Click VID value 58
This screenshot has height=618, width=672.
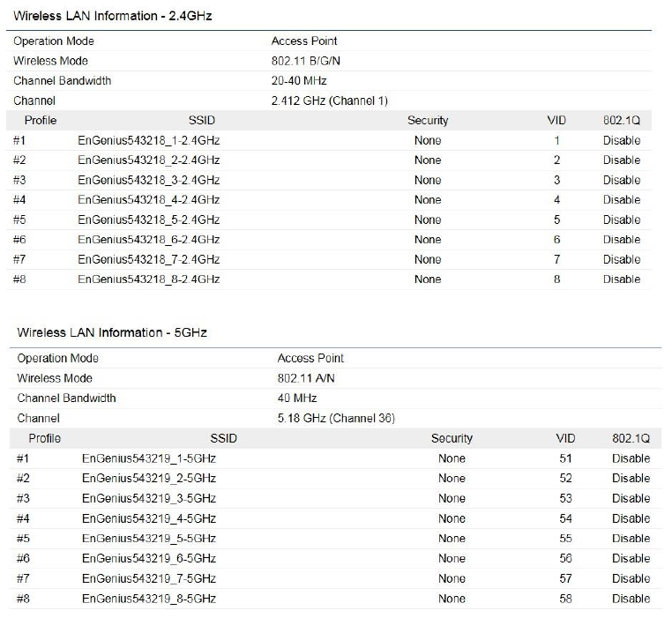coord(565,599)
